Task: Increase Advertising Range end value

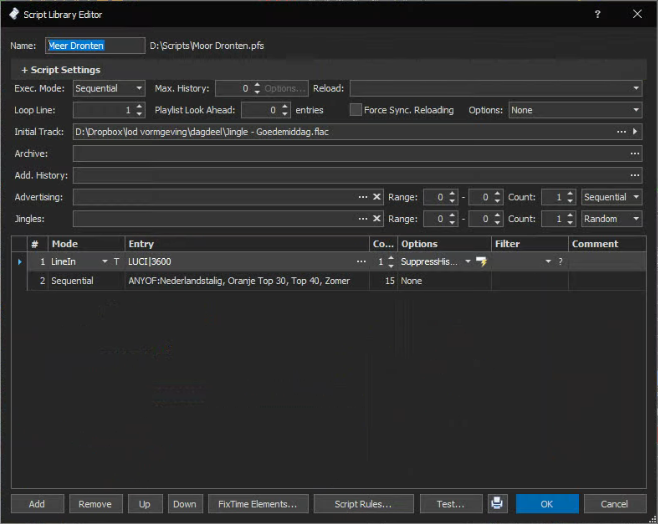Action: pos(497,194)
